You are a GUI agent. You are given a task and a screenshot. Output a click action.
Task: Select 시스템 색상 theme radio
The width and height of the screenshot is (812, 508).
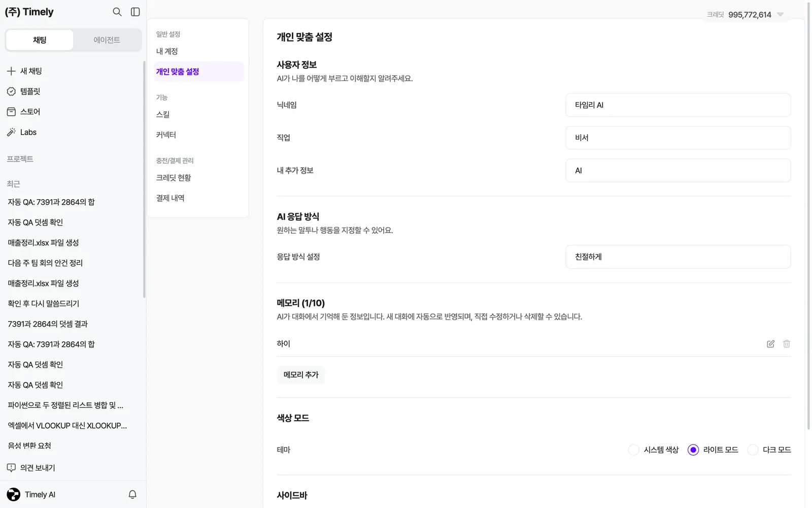634,450
